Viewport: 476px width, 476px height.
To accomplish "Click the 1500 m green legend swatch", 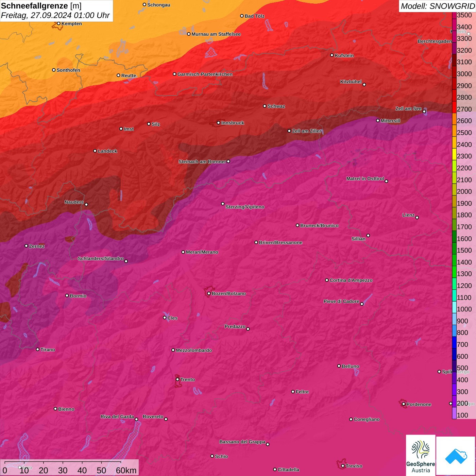I will [454, 248].
